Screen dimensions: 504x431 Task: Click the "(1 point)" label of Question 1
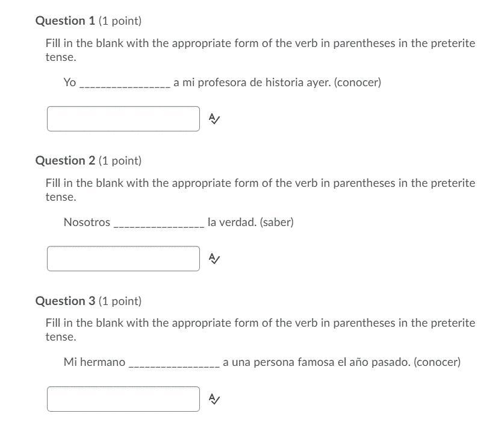coord(120,21)
